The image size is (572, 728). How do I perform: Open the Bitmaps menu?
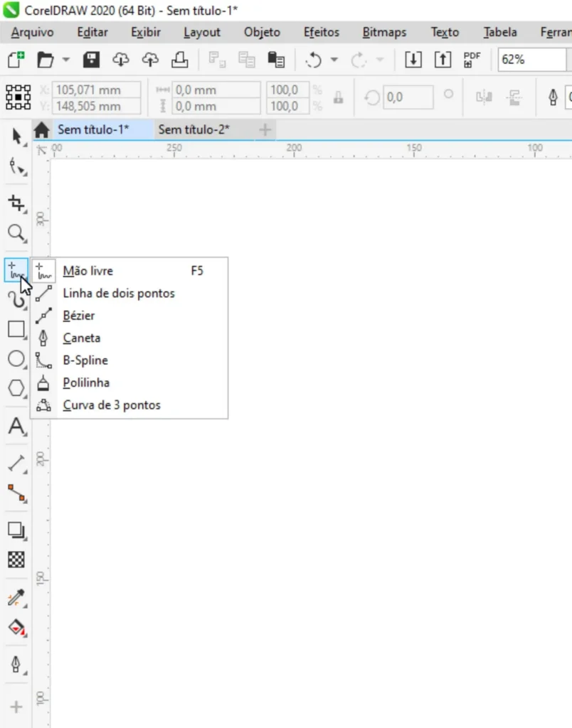[384, 32]
